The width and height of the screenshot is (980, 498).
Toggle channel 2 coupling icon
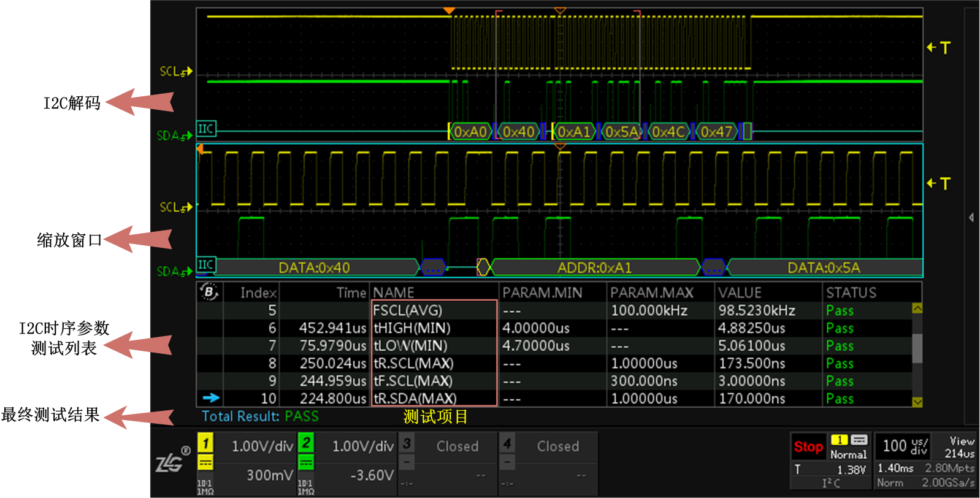306,462
